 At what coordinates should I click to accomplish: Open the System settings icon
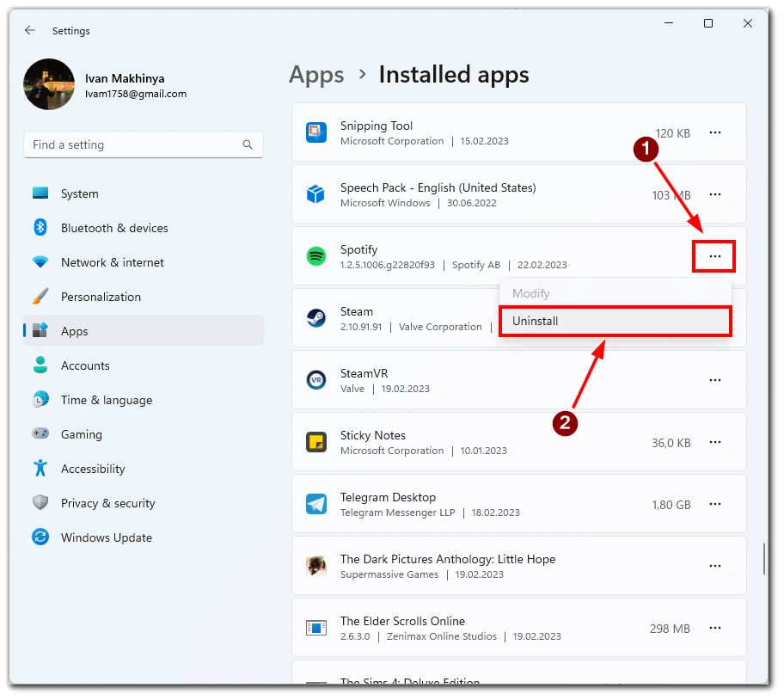40,193
